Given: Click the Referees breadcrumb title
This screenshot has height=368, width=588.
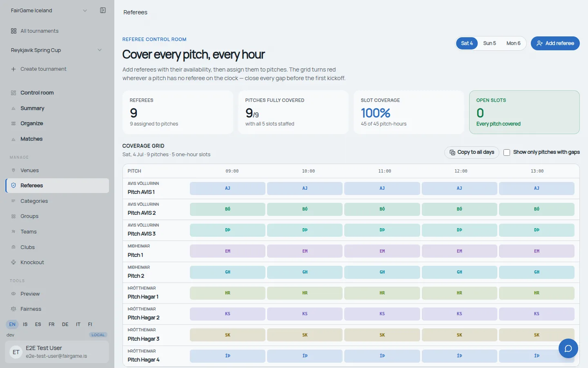Looking at the screenshot, I should pyautogui.click(x=135, y=12).
